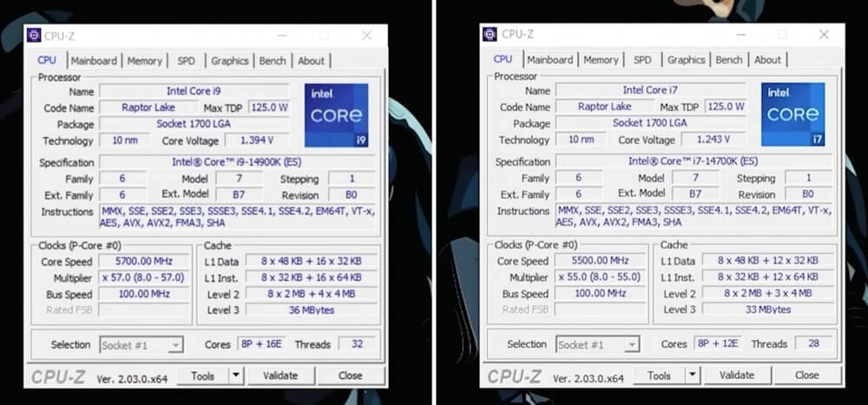The width and height of the screenshot is (868, 405).
Task: Open Socket #1 selection dropdown in left window
Action: point(175,345)
